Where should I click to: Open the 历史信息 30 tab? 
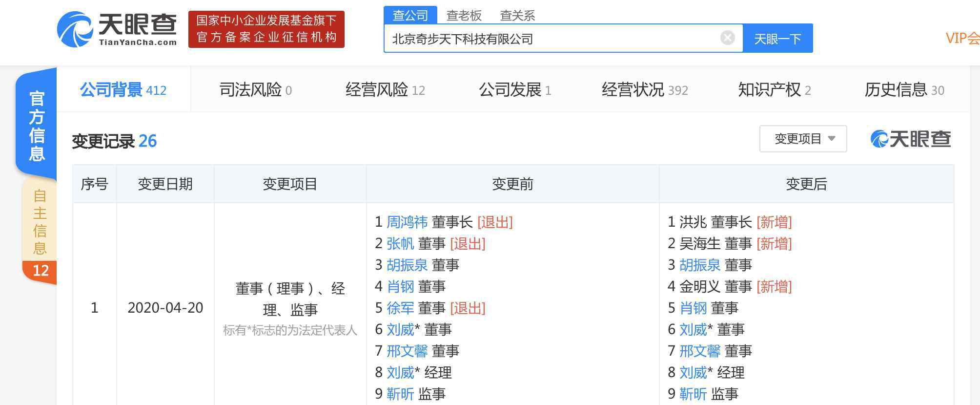coord(904,90)
